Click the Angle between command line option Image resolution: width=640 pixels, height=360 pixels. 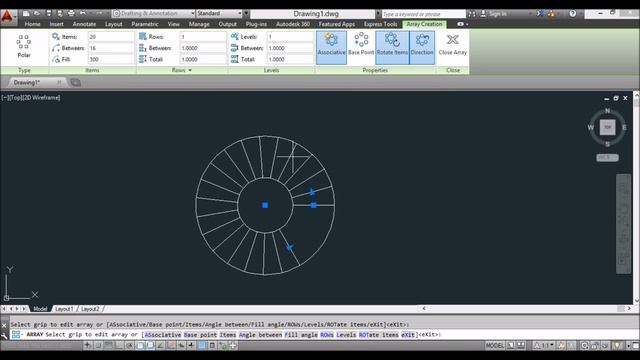260,335
